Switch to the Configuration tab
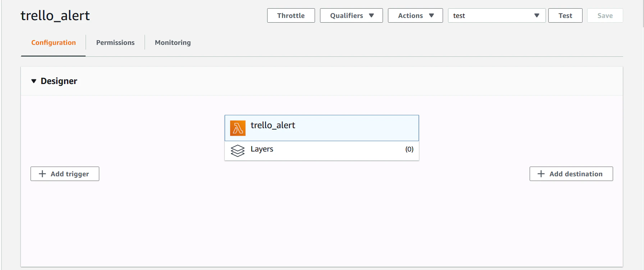 [x=54, y=43]
